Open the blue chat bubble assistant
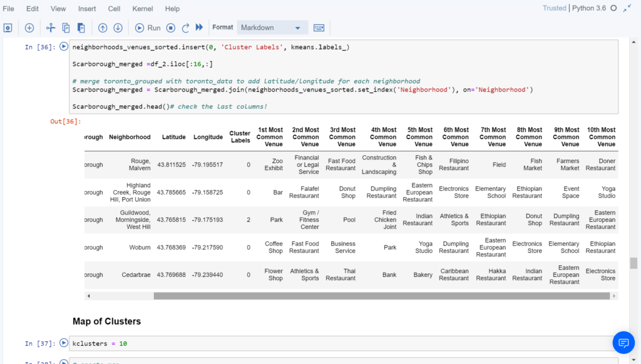The image size is (641, 364). click(x=623, y=343)
